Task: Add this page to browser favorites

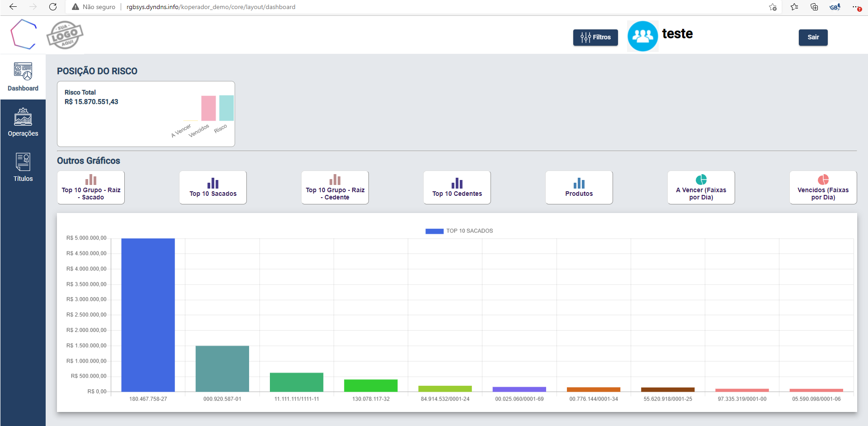Action: tap(773, 7)
